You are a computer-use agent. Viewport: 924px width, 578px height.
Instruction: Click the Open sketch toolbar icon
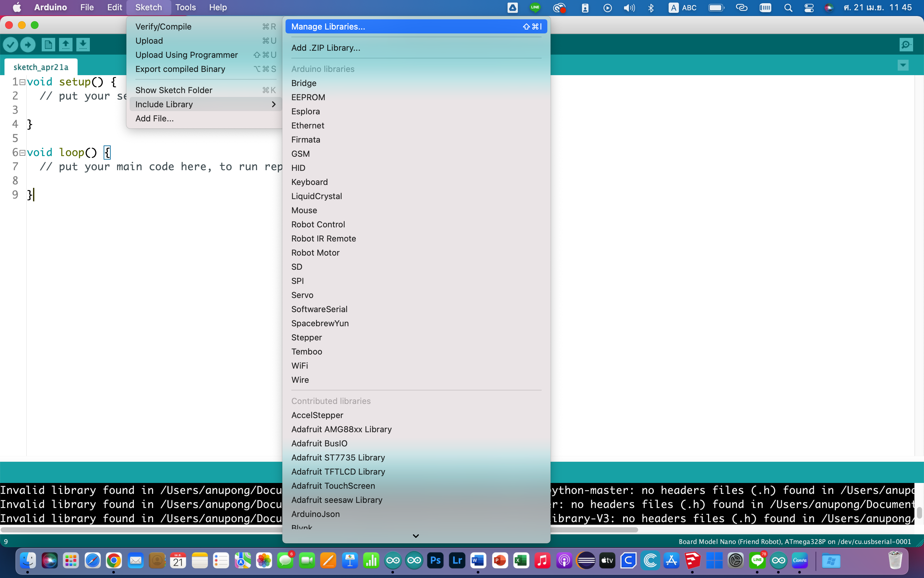pos(66,45)
